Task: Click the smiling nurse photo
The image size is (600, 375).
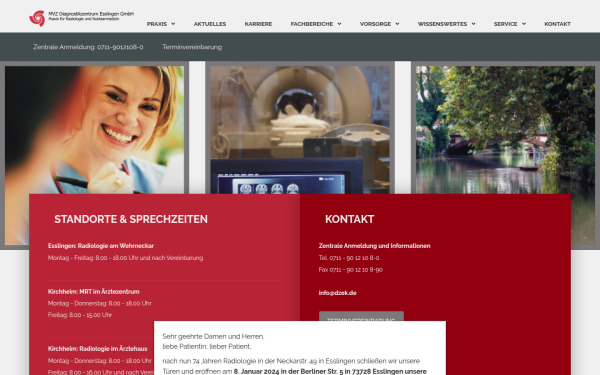Action: point(94,130)
